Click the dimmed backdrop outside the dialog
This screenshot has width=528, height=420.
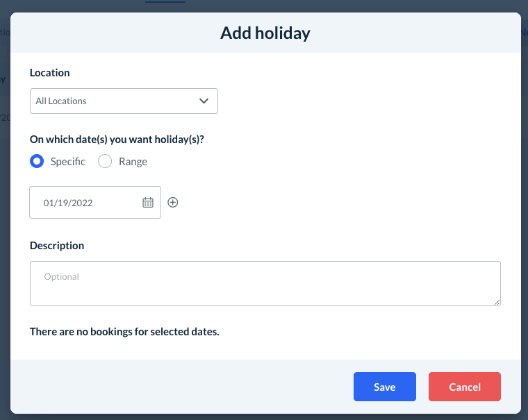click(x=4, y=208)
